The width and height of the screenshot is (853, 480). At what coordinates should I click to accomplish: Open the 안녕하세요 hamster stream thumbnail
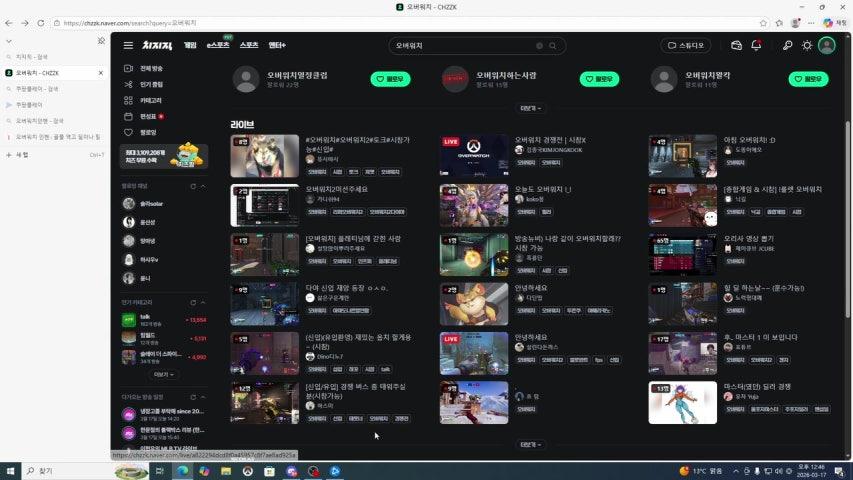coord(474,304)
